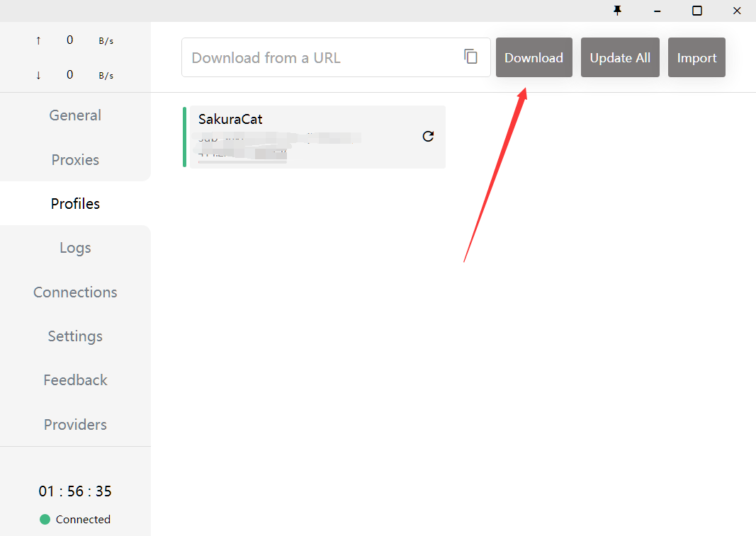Click the download speed down arrow
The height and width of the screenshot is (536, 756).
point(38,75)
